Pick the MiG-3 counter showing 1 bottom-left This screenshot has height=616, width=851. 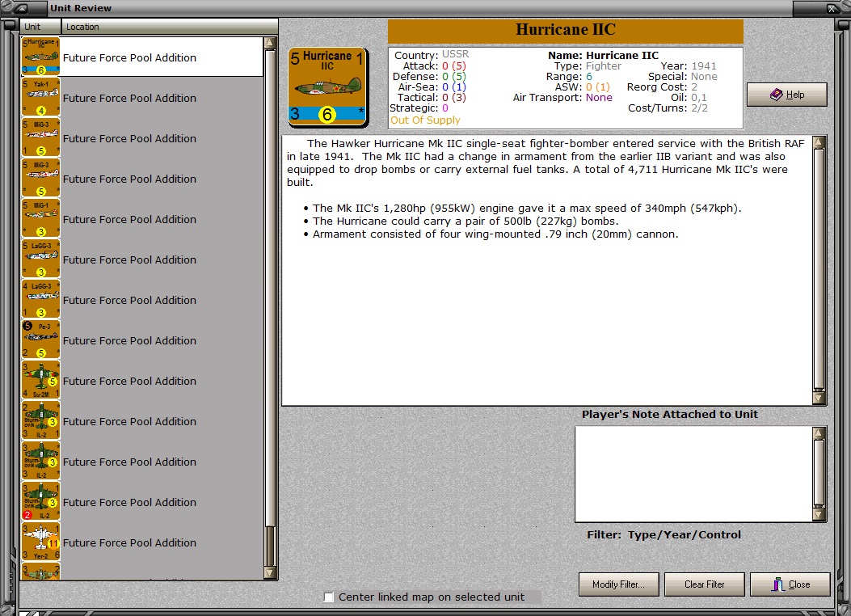click(x=40, y=138)
